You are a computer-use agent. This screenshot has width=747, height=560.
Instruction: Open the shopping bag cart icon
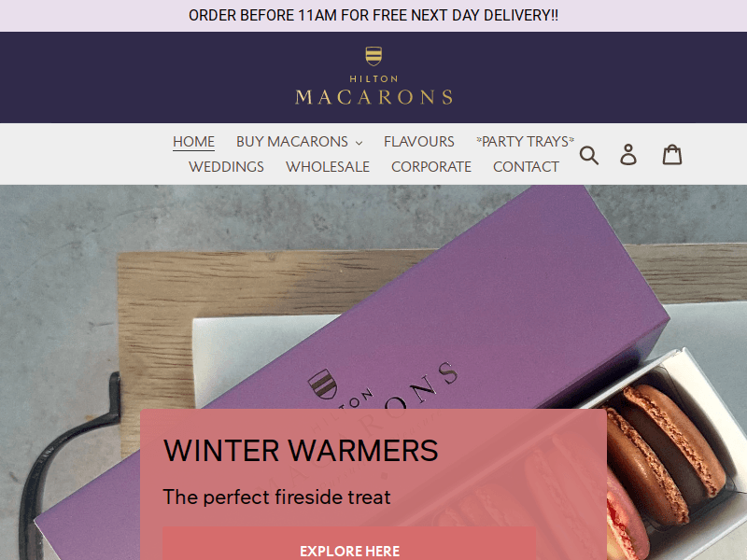(x=672, y=155)
